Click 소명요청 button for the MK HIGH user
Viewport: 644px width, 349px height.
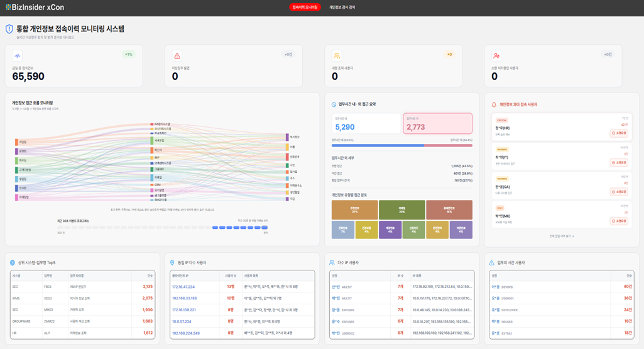618,221
